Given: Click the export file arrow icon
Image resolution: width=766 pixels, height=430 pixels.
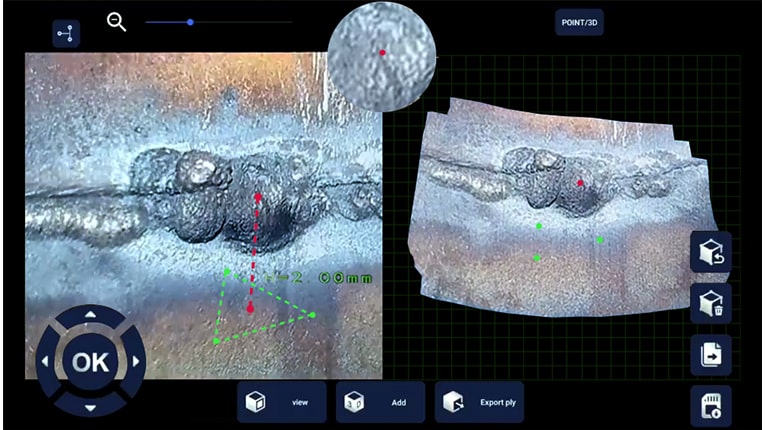Looking at the screenshot, I should (x=710, y=354).
